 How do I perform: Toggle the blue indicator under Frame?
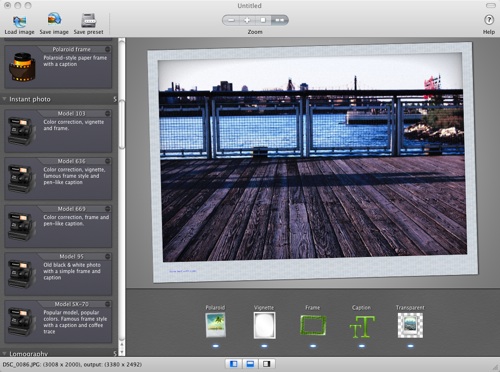point(313,346)
